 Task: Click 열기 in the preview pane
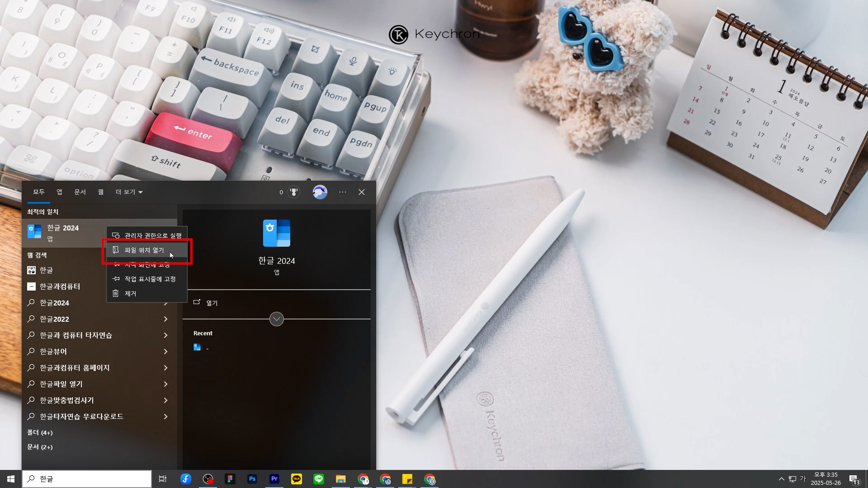pos(212,303)
